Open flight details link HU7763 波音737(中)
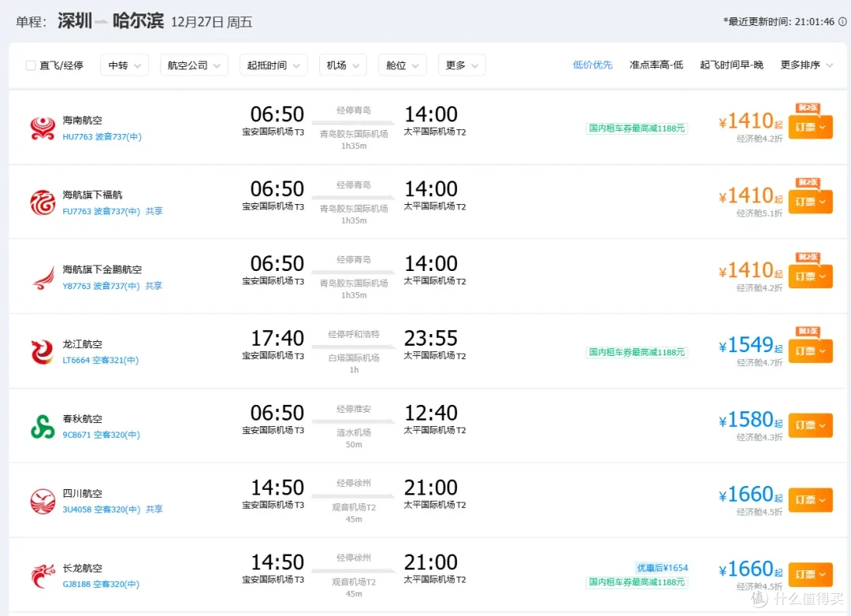Screen dimensions: 851x616 point(102,137)
